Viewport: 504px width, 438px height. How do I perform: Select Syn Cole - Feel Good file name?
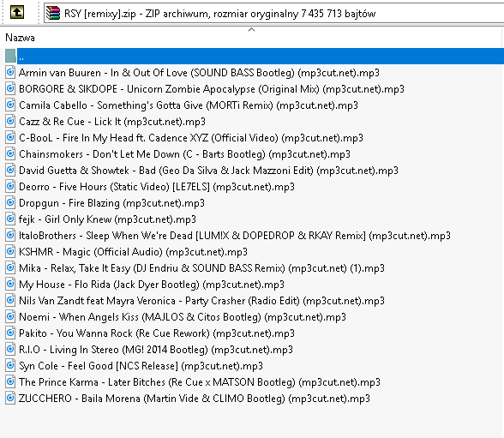(x=141, y=366)
